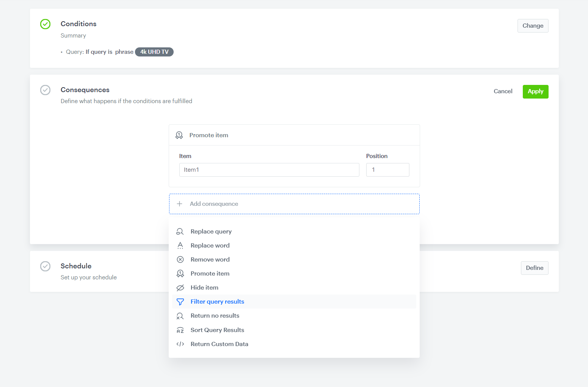The height and width of the screenshot is (387, 588).
Task: Open the Add consequence dropdown
Action: (294, 204)
